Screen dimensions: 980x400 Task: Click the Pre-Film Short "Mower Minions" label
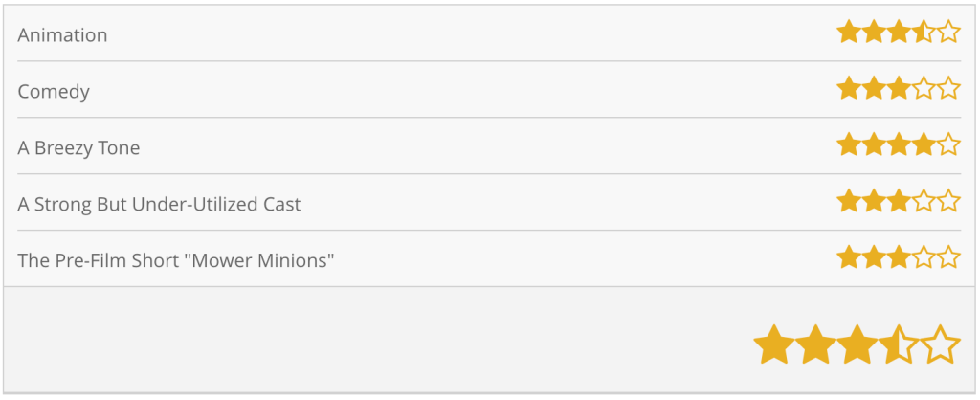click(175, 260)
